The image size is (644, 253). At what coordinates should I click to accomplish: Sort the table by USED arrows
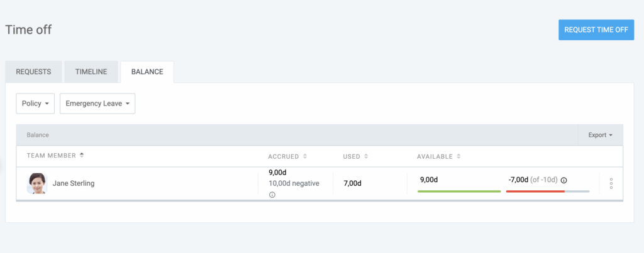point(367,156)
